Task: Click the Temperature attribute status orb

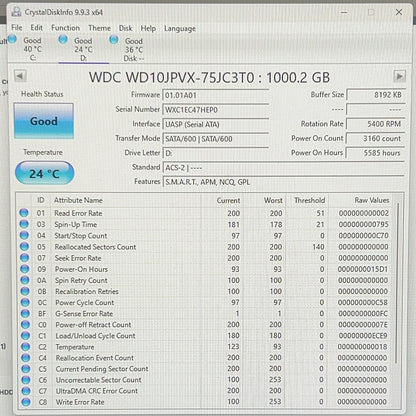Action: (25, 347)
